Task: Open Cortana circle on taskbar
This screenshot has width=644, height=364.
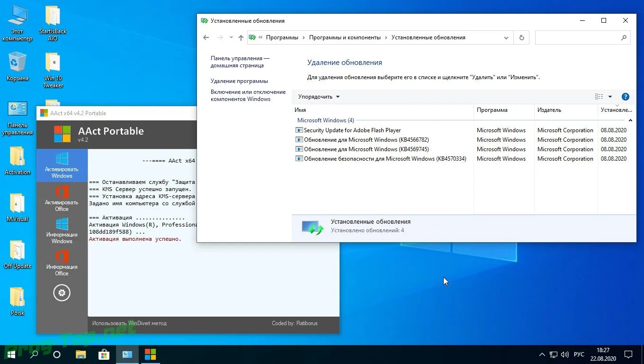Action: point(57,354)
